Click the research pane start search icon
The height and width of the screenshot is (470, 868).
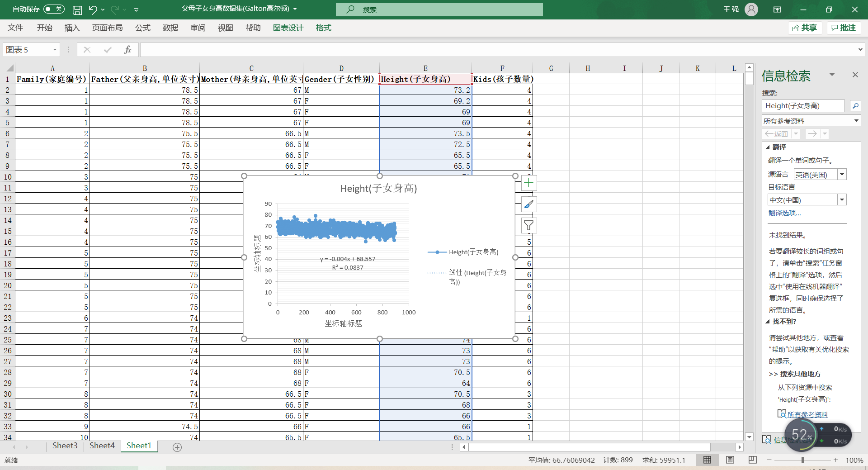[x=855, y=106]
